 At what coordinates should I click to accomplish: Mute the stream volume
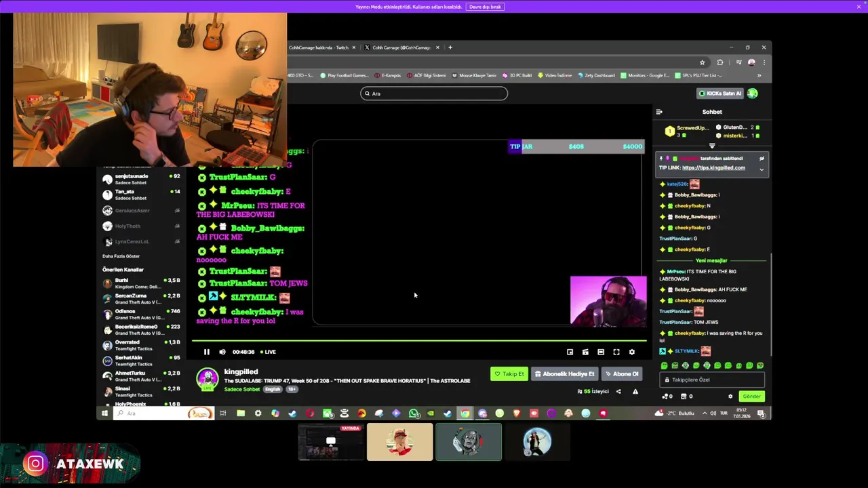(222, 352)
